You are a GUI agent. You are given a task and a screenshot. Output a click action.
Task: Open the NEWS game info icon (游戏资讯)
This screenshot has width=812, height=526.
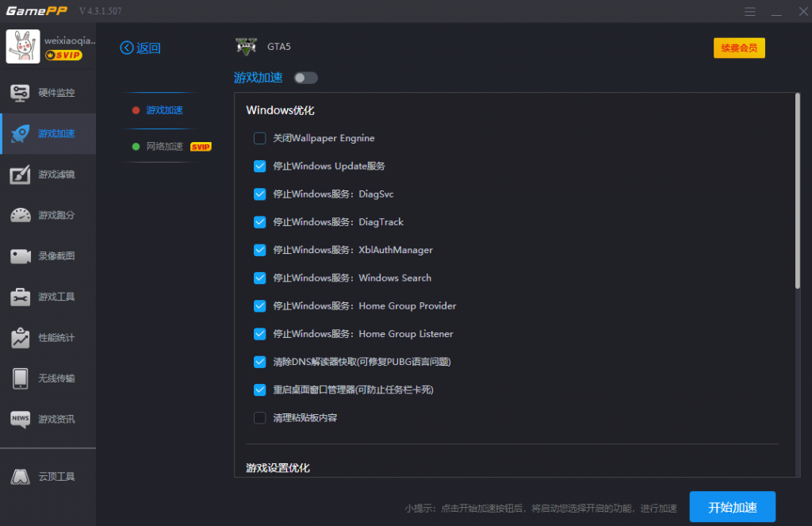tap(20, 419)
